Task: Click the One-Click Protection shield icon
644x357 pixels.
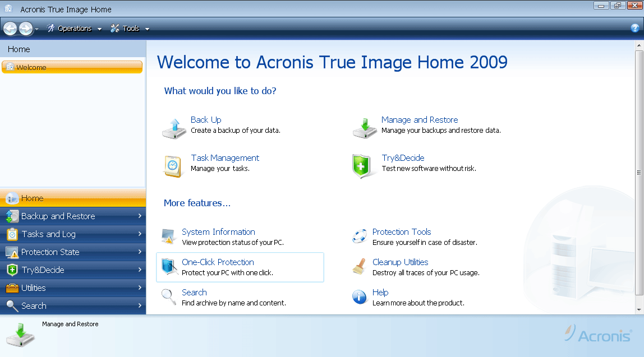Action: [x=168, y=266]
